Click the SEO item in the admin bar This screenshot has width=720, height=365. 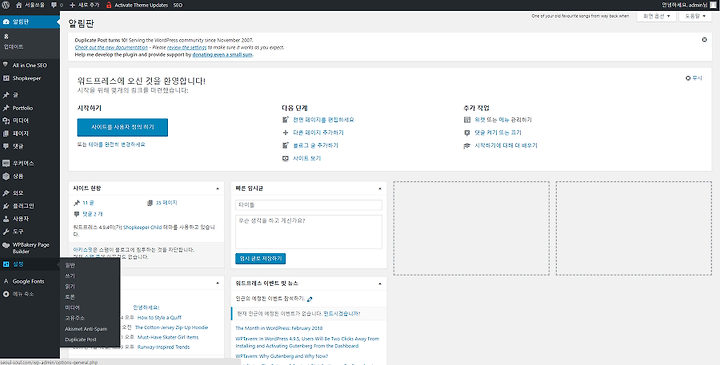(x=178, y=5)
